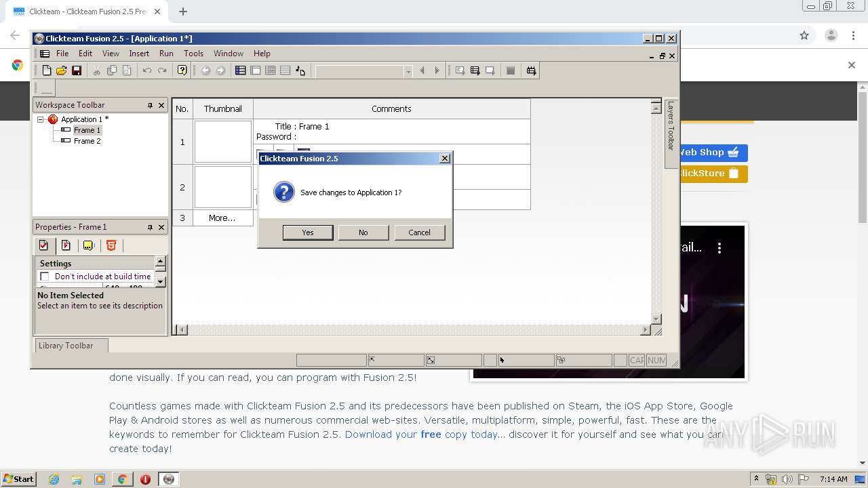Select Frame 1 in workspace tree
Image resolution: width=868 pixels, height=488 pixels.
(87, 130)
